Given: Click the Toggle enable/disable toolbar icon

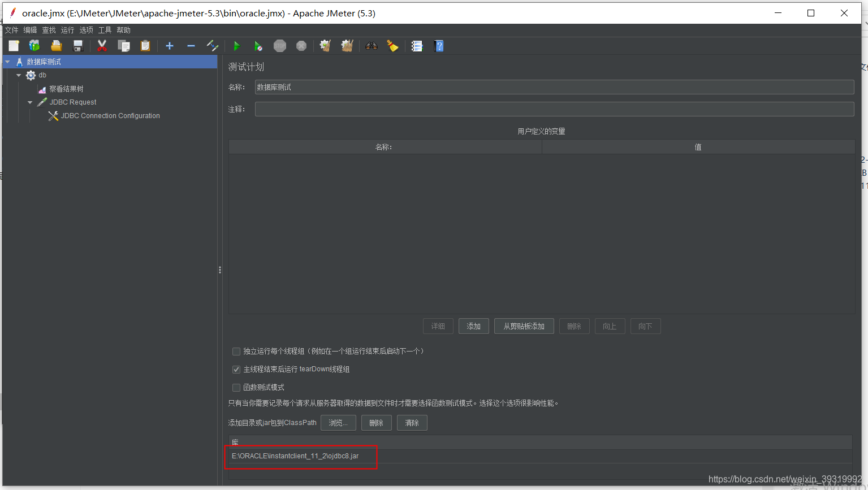Looking at the screenshot, I should tap(213, 46).
